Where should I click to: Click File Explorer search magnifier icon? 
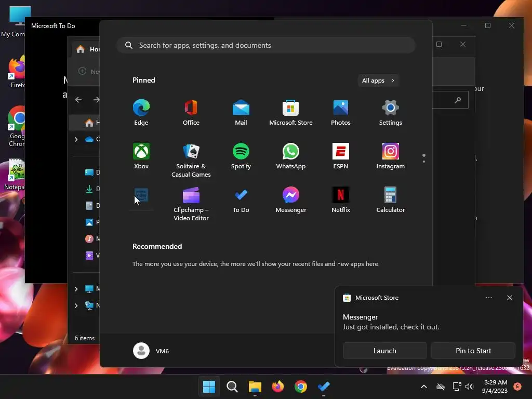(458, 100)
